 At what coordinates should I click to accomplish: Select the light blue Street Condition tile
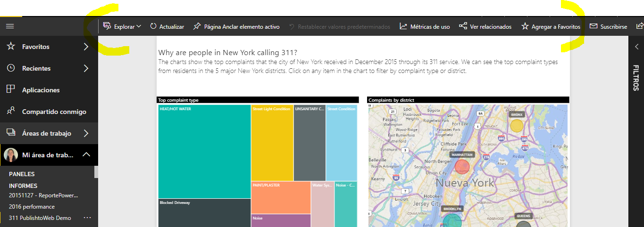pyautogui.click(x=342, y=143)
